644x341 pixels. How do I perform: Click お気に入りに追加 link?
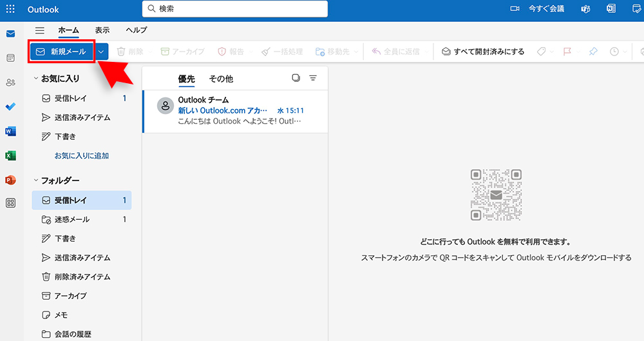point(82,156)
